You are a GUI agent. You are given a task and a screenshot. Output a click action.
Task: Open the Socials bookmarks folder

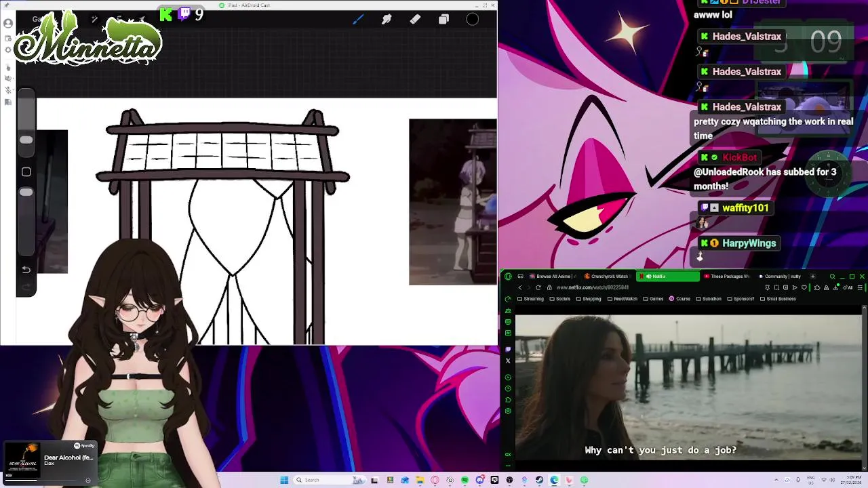coord(559,299)
